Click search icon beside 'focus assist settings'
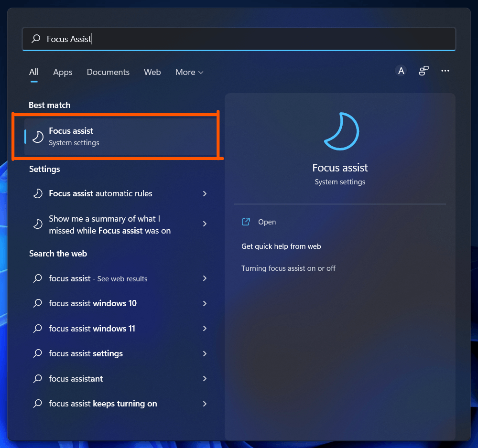The height and width of the screenshot is (448, 478). pos(38,353)
